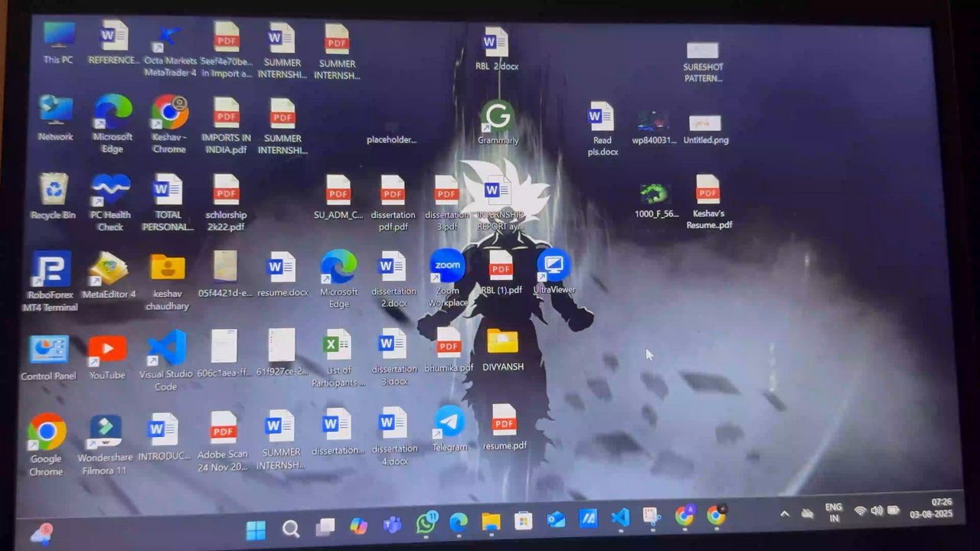Open List of Participants Excel file
The width and height of the screenshot is (980, 551).
pyautogui.click(x=338, y=358)
